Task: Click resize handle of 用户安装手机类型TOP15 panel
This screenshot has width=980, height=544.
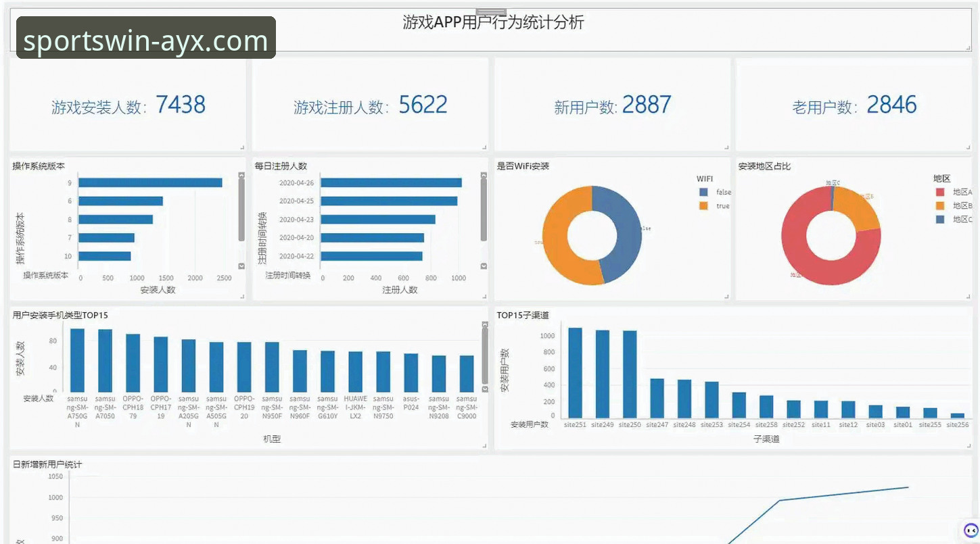Action: [484, 446]
